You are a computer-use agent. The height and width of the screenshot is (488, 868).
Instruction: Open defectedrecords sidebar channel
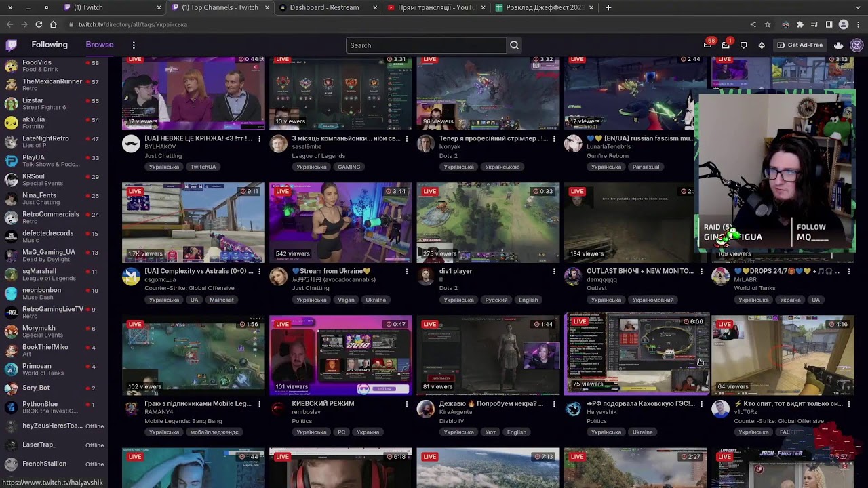54,237
